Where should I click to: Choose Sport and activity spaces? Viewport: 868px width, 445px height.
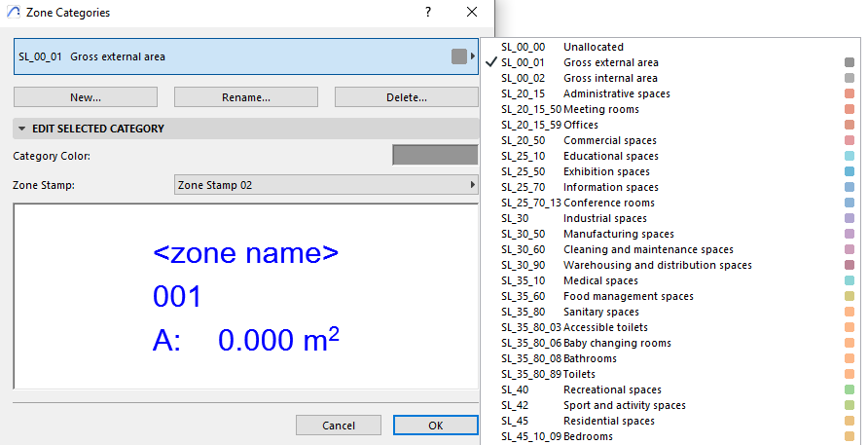point(670,405)
